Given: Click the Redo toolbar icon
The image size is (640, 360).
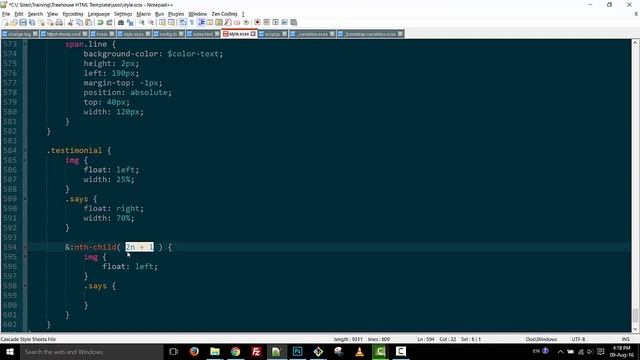Looking at the screenshot, I should [x=109, y=22].
